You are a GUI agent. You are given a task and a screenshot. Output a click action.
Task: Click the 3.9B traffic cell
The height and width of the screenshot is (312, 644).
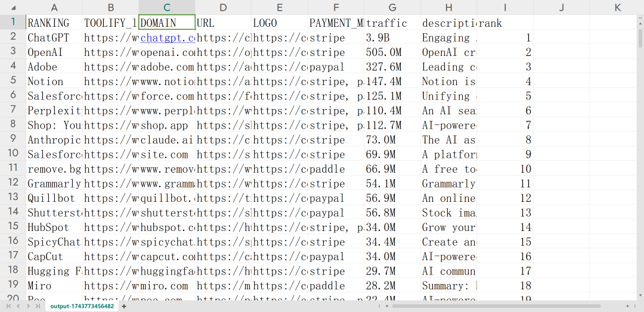[x=392, y=38]
